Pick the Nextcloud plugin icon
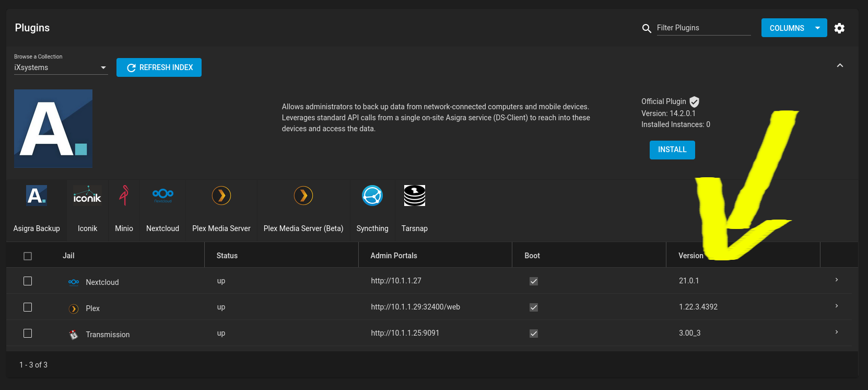This screenshot has height=390, width=868. (163, 196)
